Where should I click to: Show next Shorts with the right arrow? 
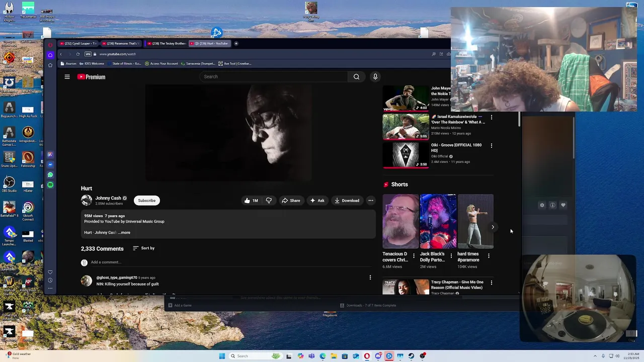coord(493,227)
